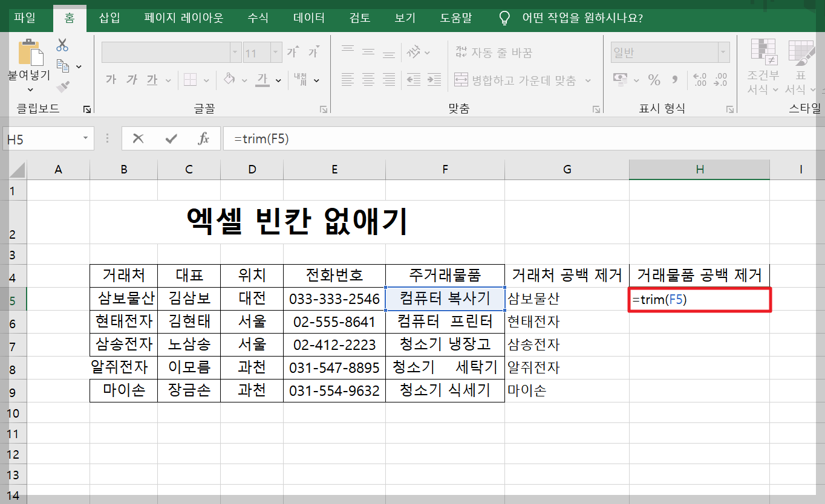Toggle italic on the selected cell
This screenshot has height=504, width=825.
tap(131, 79)
